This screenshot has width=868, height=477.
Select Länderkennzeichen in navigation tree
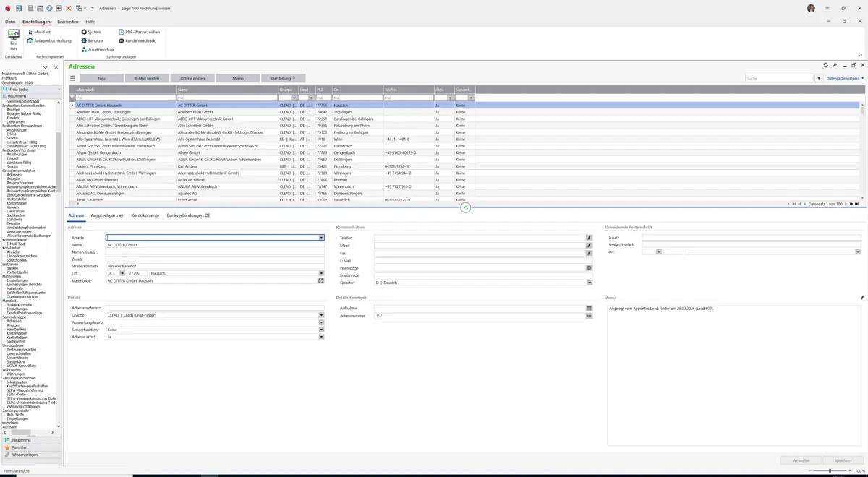[x=21, y=256]
